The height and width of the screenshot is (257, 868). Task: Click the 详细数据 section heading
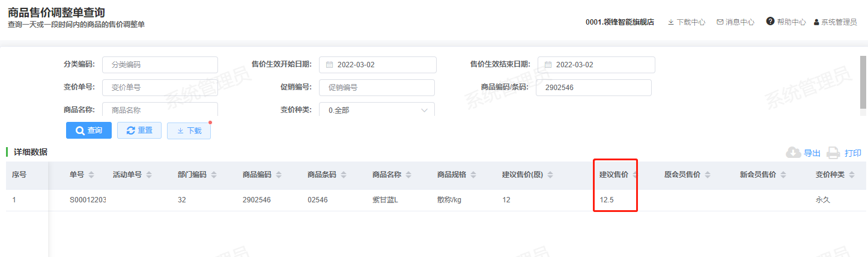pyautogui.click(x=31, y=153)
